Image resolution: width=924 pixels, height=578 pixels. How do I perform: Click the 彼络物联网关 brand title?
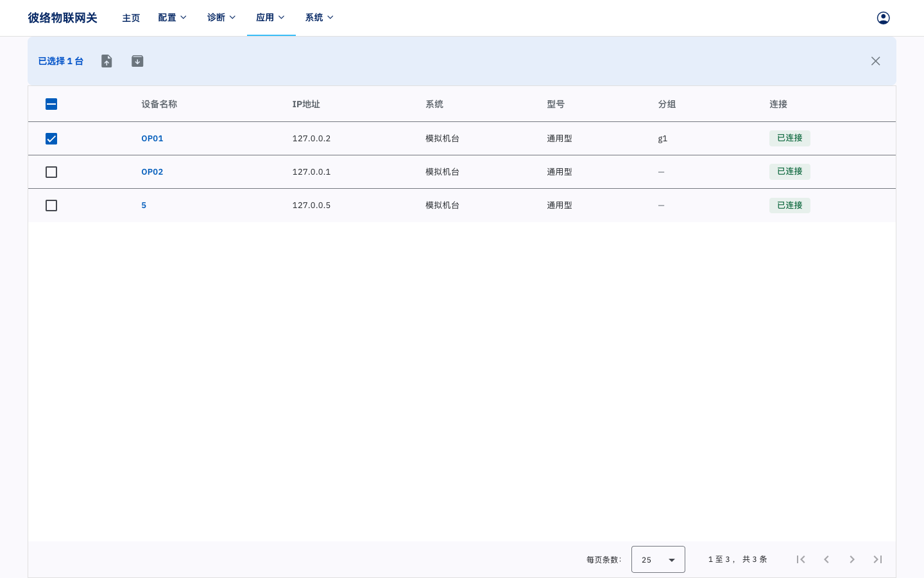(x=62, y=17)
